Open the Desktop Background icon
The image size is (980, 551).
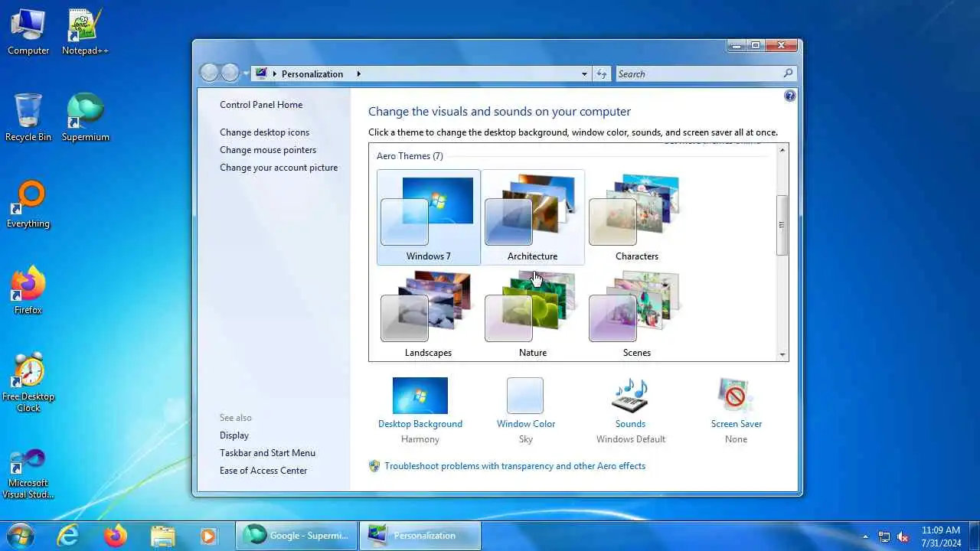pos(420,396)
